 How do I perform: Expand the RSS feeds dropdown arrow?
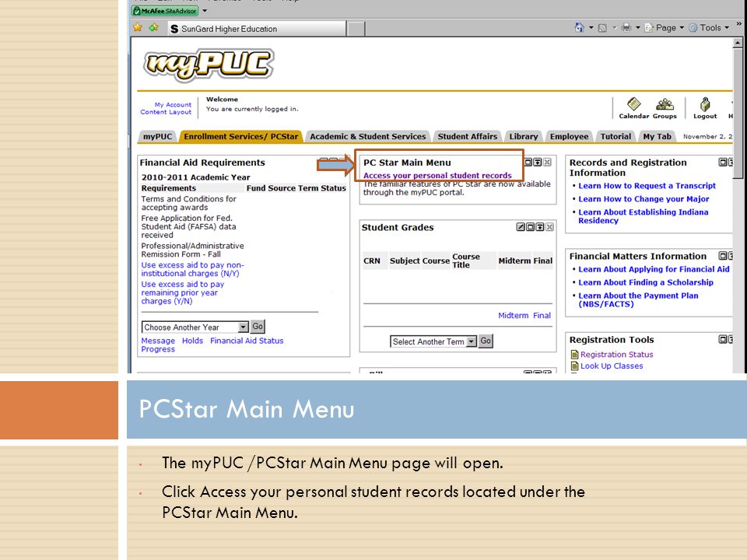point(614,28)
